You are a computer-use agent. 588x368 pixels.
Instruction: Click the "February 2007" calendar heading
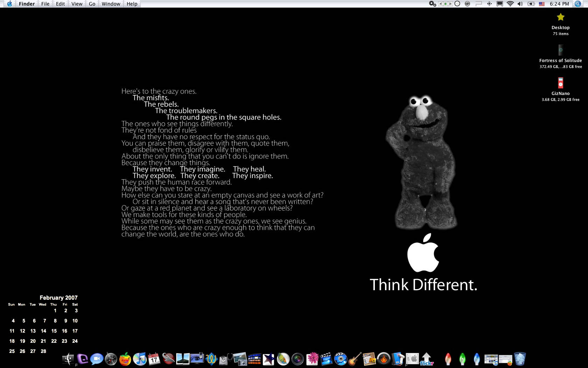click(x=58, y=298)
